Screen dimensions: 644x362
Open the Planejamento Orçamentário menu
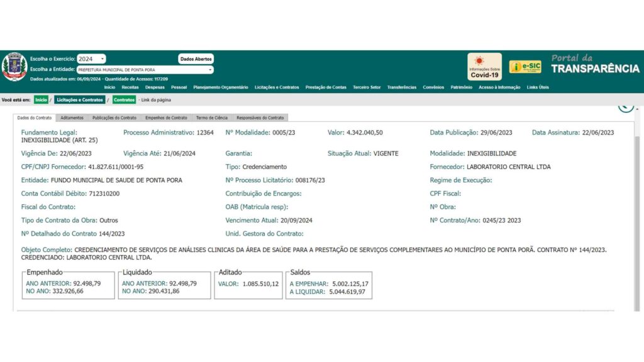[x=221, y=87]
